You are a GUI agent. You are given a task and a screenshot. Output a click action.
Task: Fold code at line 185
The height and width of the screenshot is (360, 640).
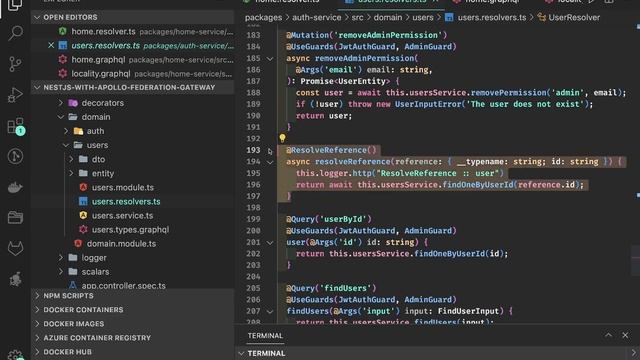click(270, 59)
